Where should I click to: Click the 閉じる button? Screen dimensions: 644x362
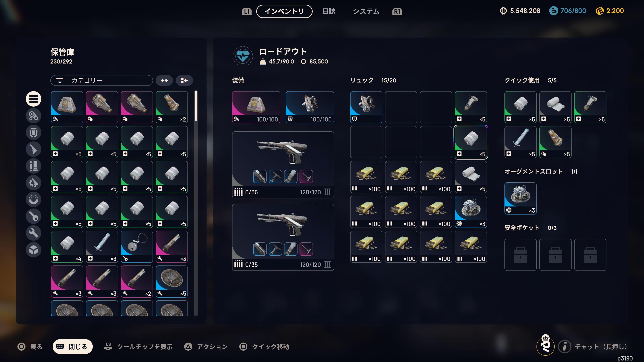pyautogui.click(x=72, y=347)
